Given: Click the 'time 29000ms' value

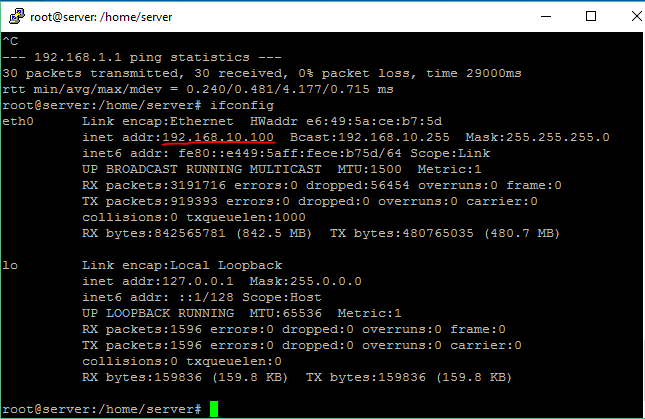Looking at the screenshot, I should pos(474,73).
